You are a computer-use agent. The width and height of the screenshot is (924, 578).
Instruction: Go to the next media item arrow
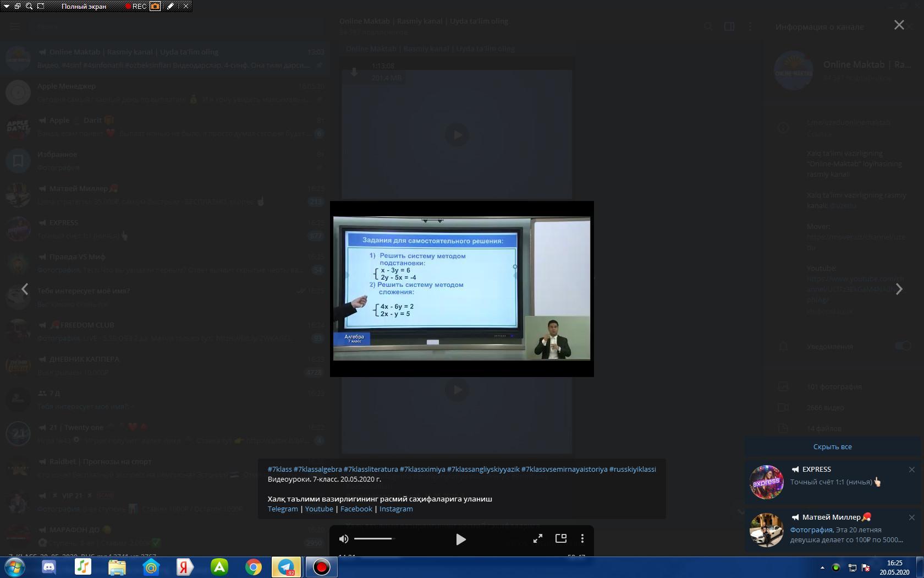click(899, 290)
